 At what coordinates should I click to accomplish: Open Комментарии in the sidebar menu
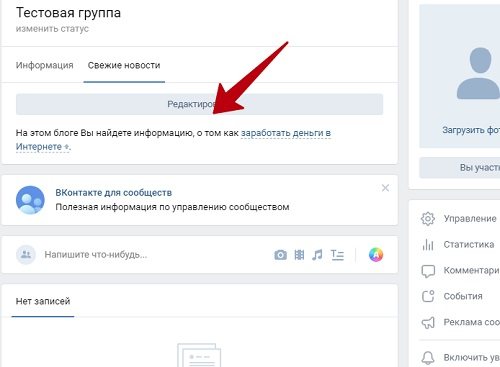coord(472,271)
